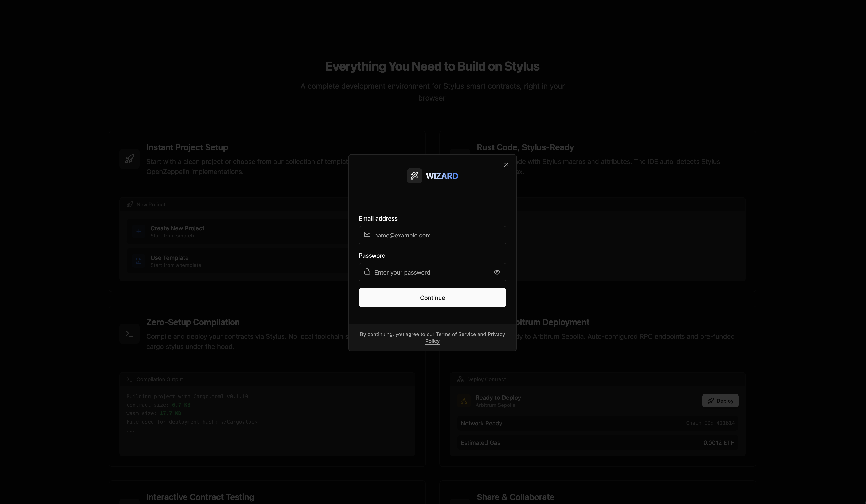Click the Deploy button
Image resolution: width=866 pixels, height=504 pixels.
tap(720, 401)
